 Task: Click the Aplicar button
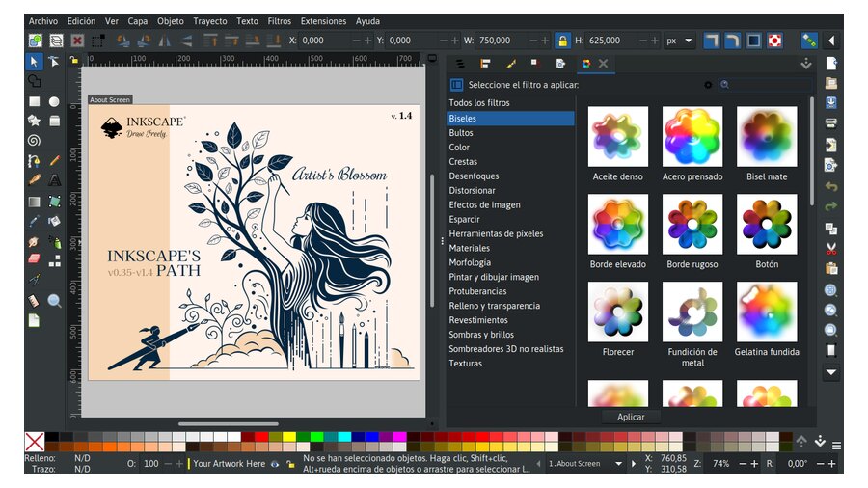click(x=631, y=417)
